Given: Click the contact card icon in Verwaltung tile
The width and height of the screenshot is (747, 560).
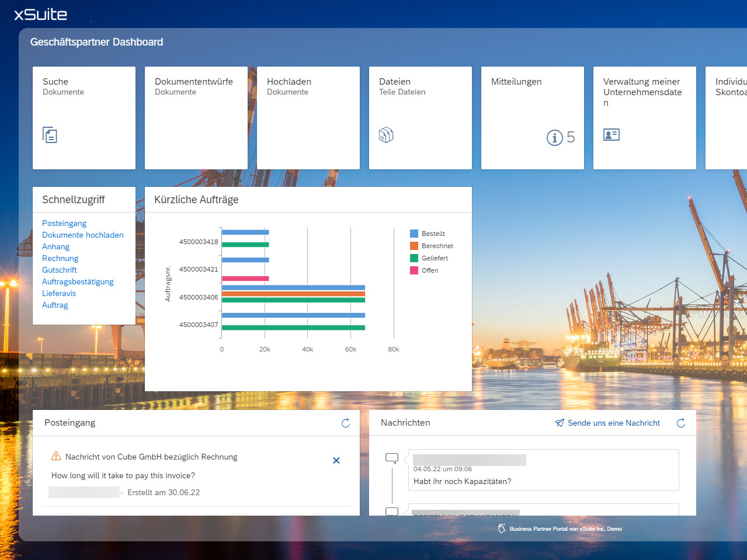Looking at the screenshot, I should (611, 135).
